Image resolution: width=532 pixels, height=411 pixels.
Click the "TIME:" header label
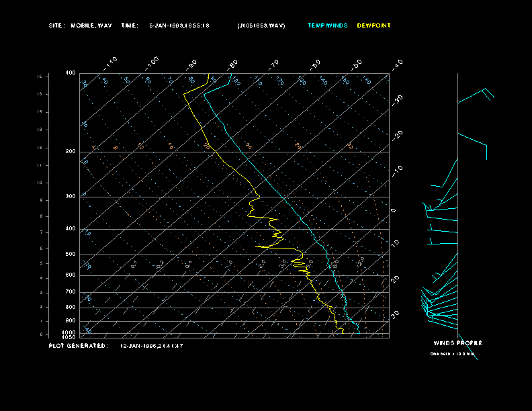coord(130,26)
